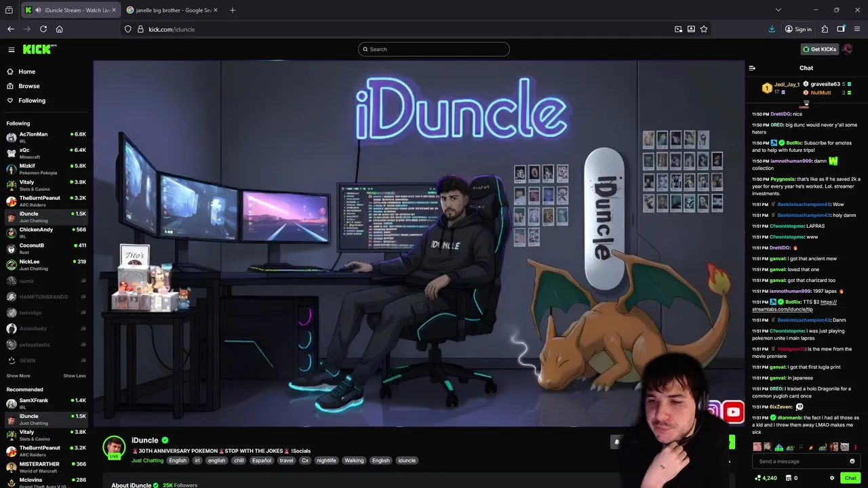
Task: Select the nightlife tag
Action: click(326, 460)
